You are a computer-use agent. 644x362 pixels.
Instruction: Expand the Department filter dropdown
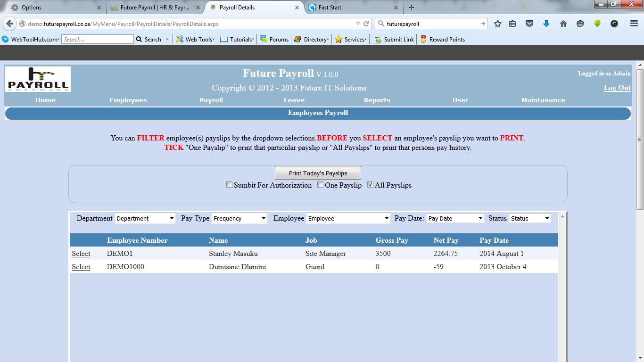point(145,218)
